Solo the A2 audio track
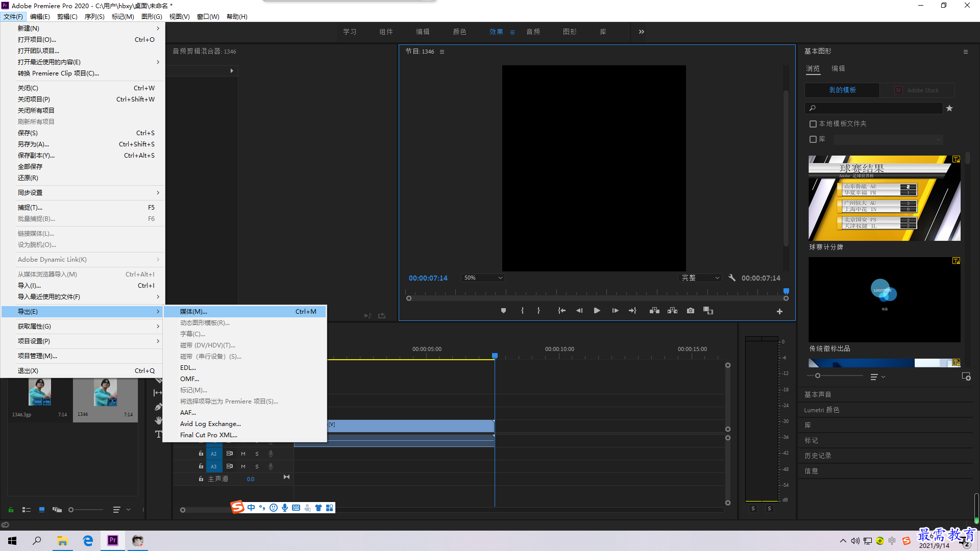 point(257,454)
